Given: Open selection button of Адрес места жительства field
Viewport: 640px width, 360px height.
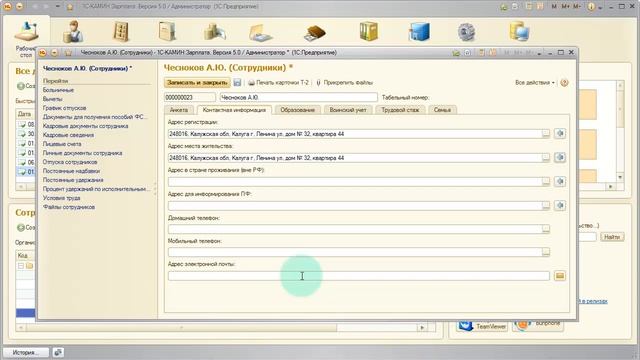Looking at the screenshot, I should [x=546, y=158].
